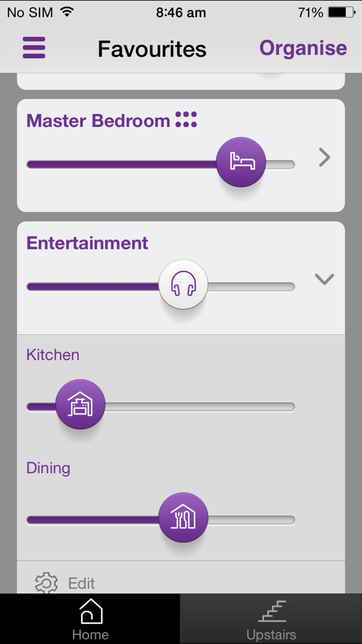Tap the Dining cutlery icon knob

183,518
